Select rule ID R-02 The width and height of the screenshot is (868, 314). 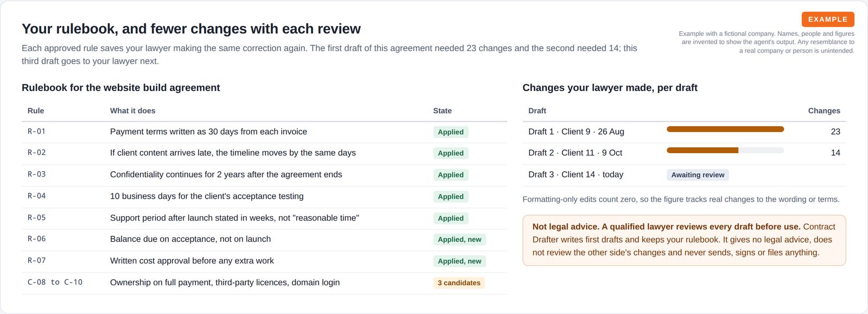click(x=37, y=153)
